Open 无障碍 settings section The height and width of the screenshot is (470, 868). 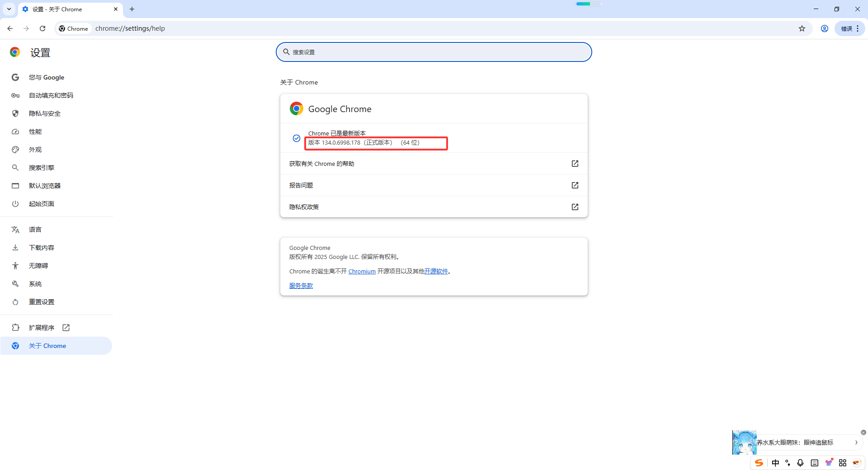click(x=56, y=266)
